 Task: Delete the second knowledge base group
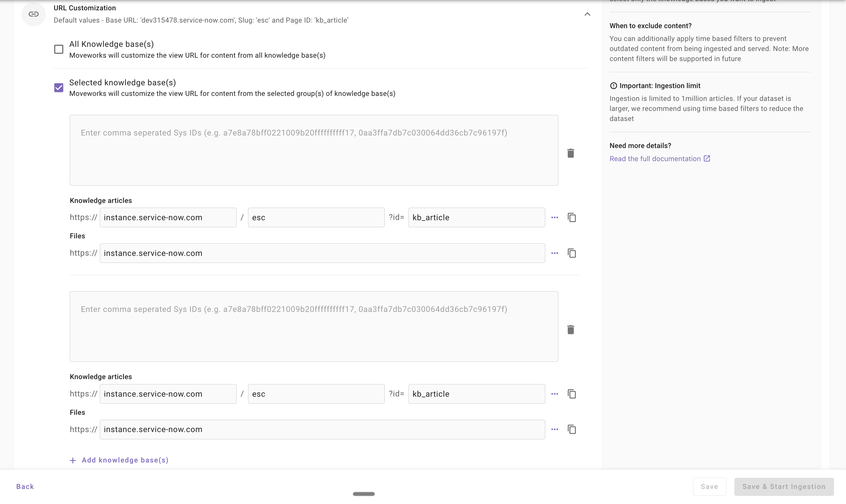[570, 329]
